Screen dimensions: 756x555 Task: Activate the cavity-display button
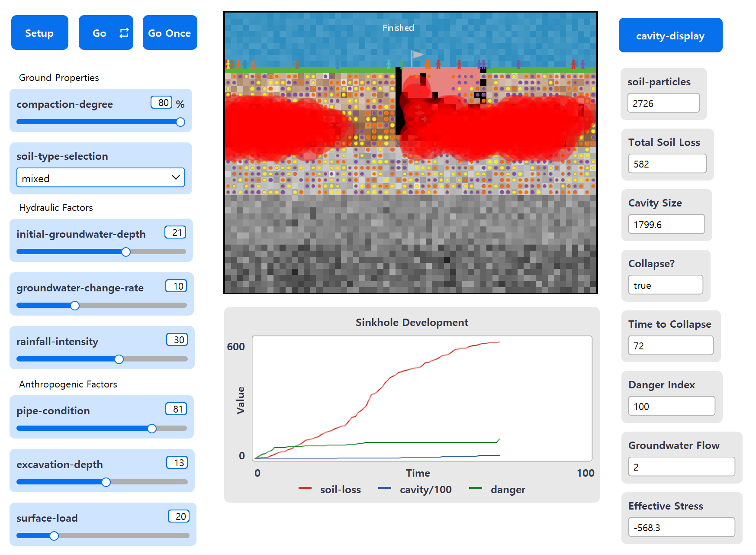670,35
